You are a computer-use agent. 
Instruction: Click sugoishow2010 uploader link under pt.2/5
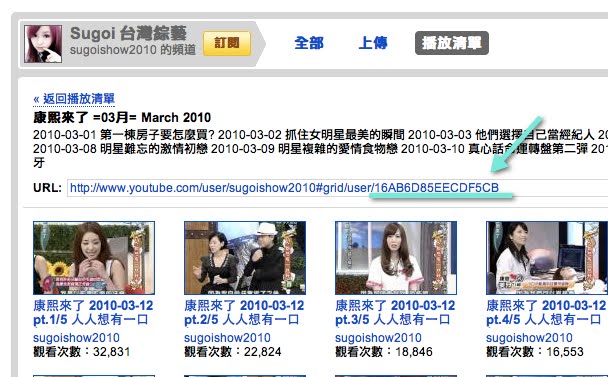pyautogui.click(x=227, y=338)
